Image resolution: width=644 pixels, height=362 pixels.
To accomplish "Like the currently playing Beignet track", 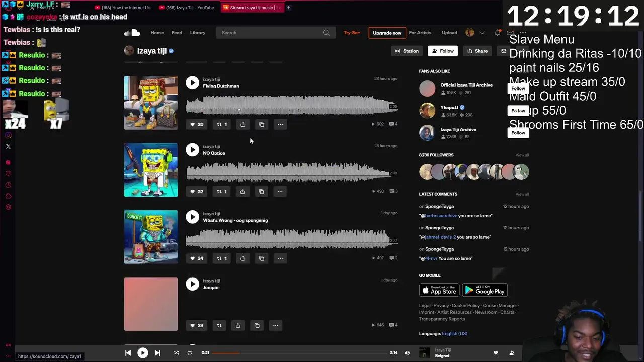I will tap(496, 353).
